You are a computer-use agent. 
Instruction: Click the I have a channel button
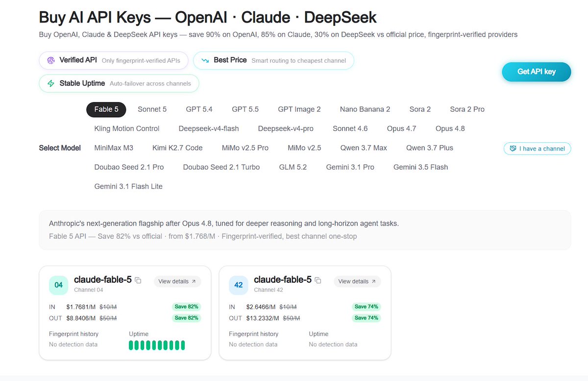(x=537, y=149)
